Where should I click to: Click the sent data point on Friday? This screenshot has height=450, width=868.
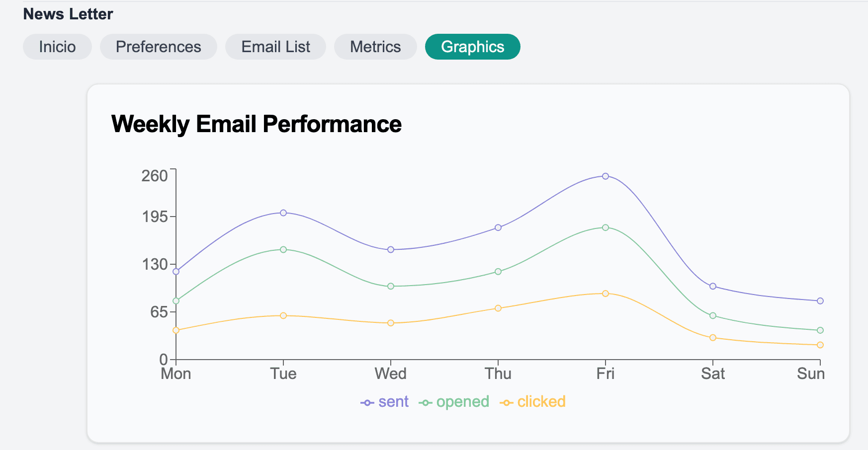[x=606, y=176]
